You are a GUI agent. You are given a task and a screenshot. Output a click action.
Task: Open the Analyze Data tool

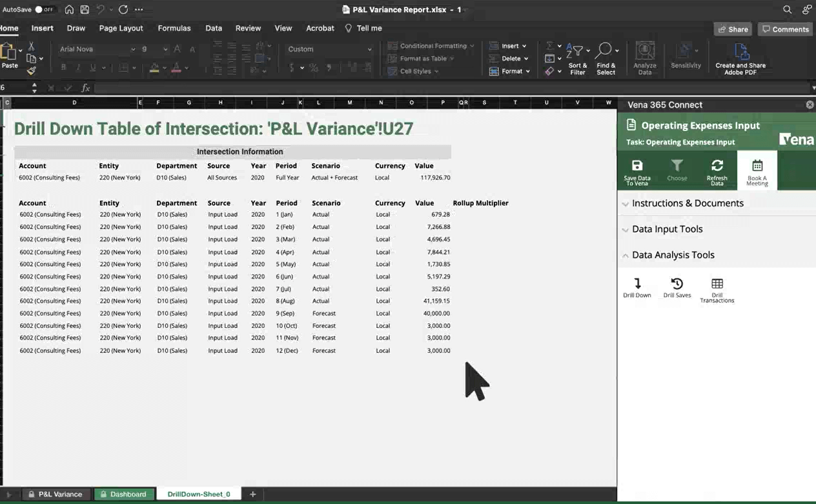(645, 58)
